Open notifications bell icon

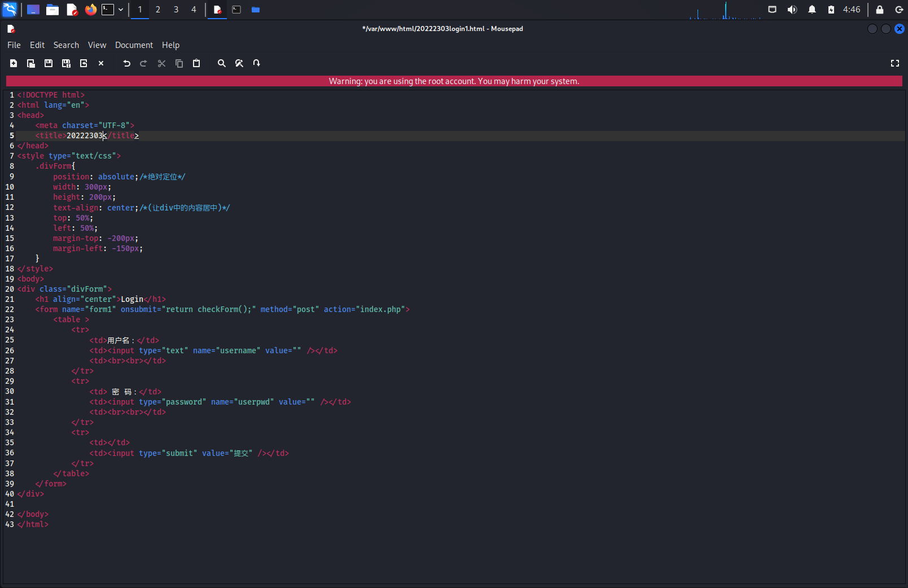[812, 10]
